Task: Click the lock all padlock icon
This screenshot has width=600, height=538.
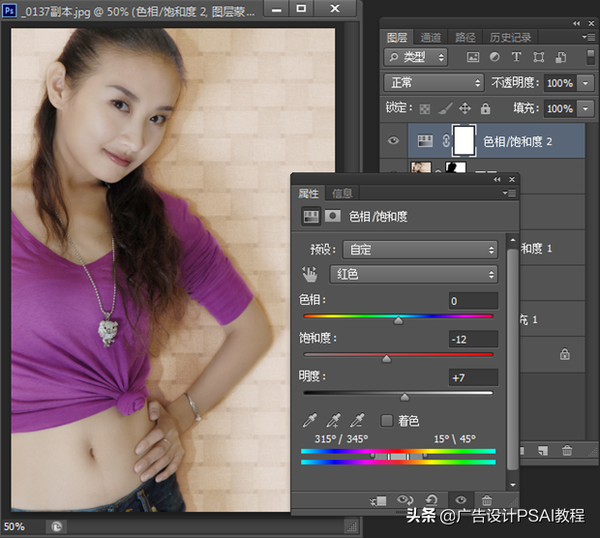Action: [485, 108]
